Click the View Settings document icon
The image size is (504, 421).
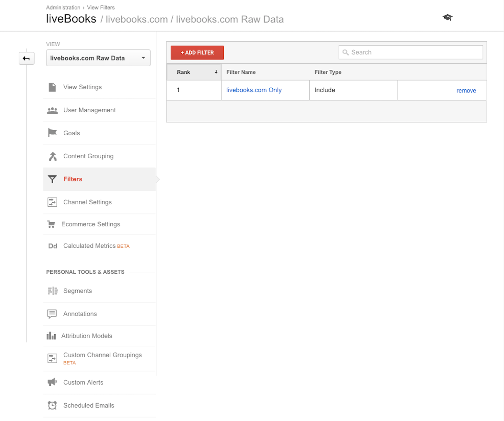[x=52, y=87]
